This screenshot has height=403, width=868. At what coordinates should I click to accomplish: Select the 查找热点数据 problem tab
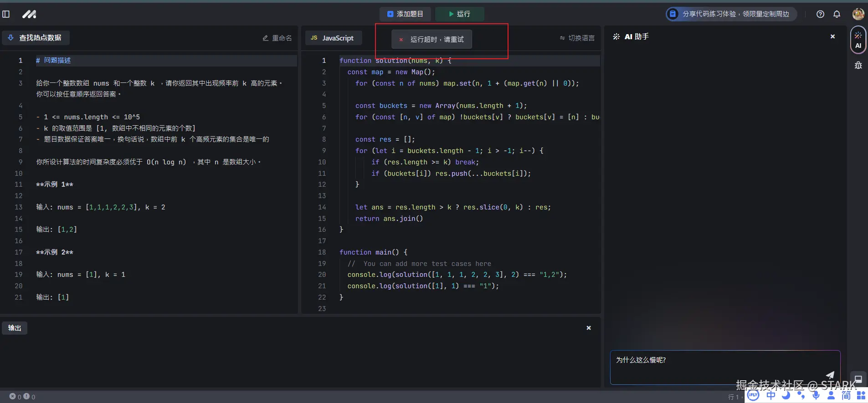[x=36, y=38]
